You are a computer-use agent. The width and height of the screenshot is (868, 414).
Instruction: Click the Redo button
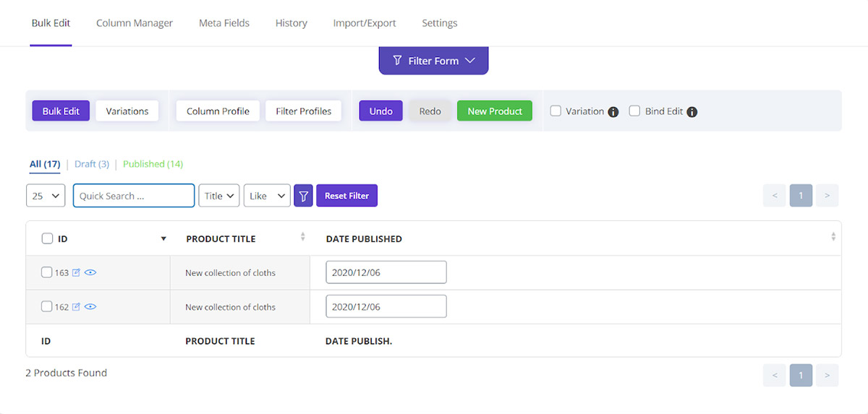pos(430,111)
